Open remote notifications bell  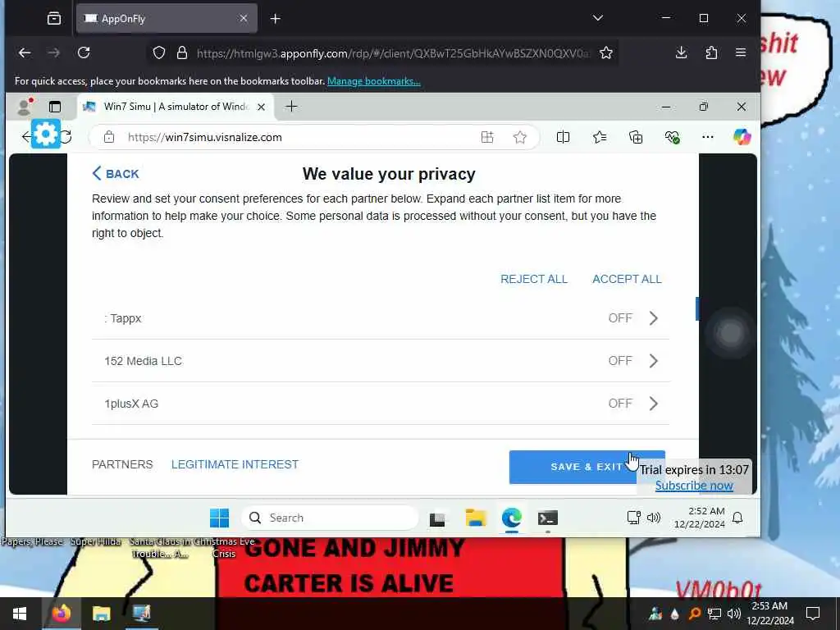pos(737,518)
